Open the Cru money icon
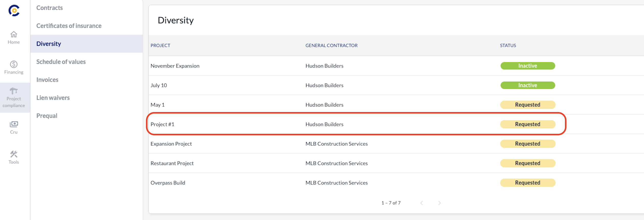This screenshot has height=220, width=644. click(x=14, y=124)
